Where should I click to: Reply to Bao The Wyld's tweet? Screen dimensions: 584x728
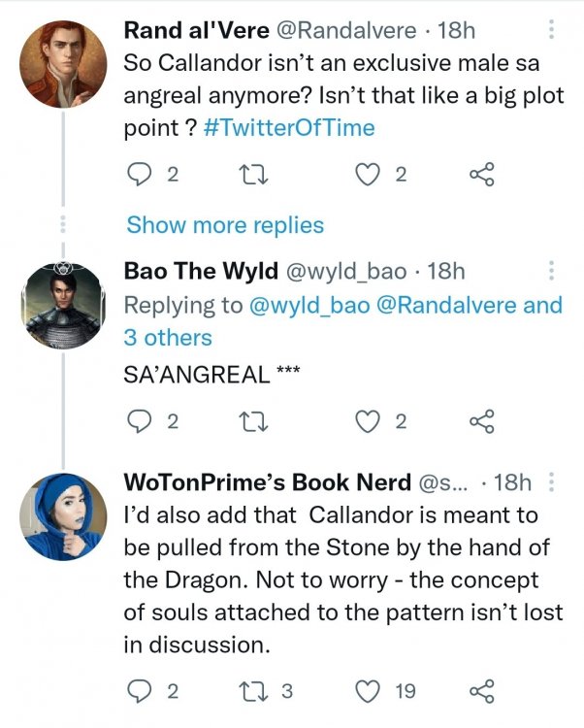pos(140,421)
